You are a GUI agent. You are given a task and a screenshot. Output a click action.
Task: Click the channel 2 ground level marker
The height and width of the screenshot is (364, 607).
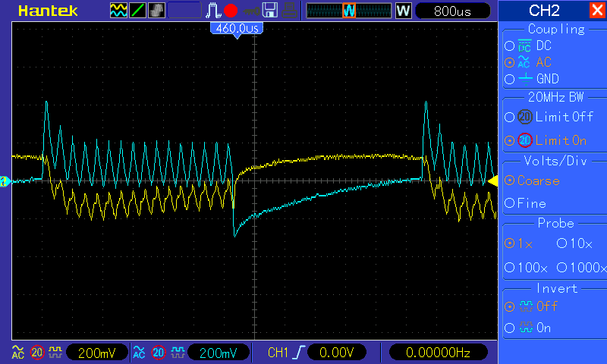[x=5, y=181]
